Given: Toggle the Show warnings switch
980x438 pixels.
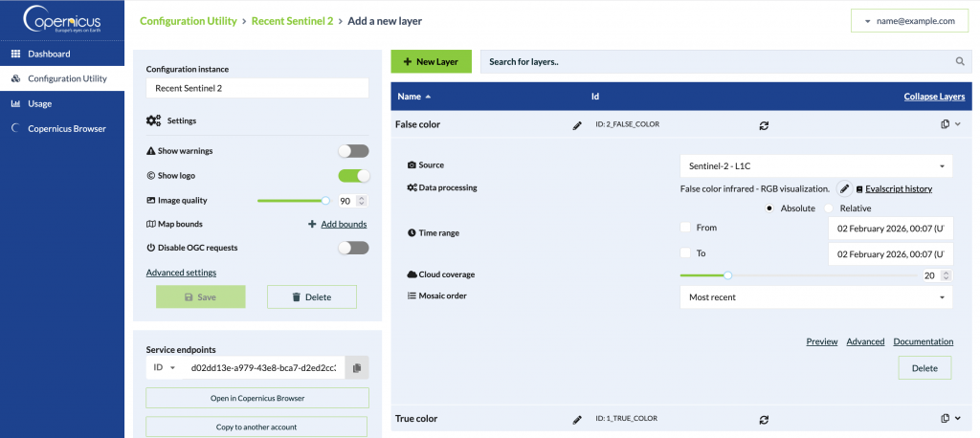Looking at the screenshot, I should [353, 151].
